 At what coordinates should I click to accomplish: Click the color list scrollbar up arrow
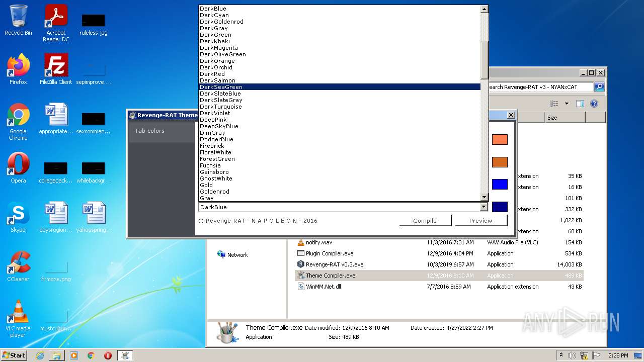click(x=484, y=9)
